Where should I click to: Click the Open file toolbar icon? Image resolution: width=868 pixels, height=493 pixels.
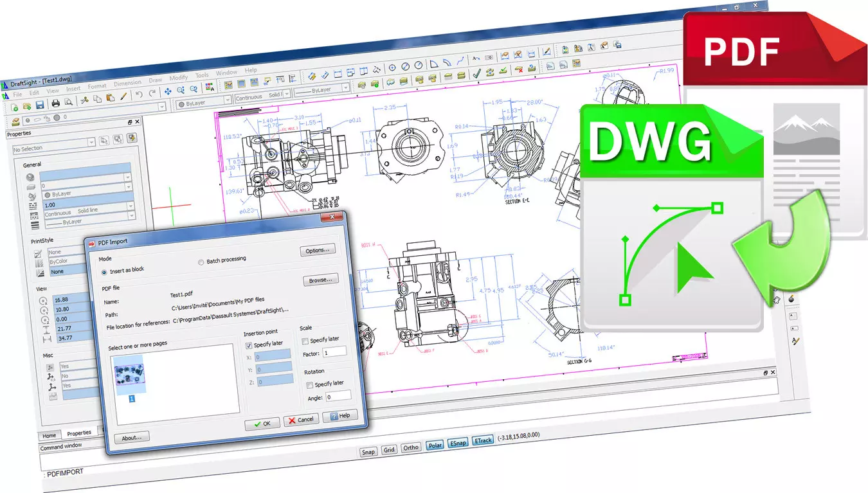tap(26, 105)
